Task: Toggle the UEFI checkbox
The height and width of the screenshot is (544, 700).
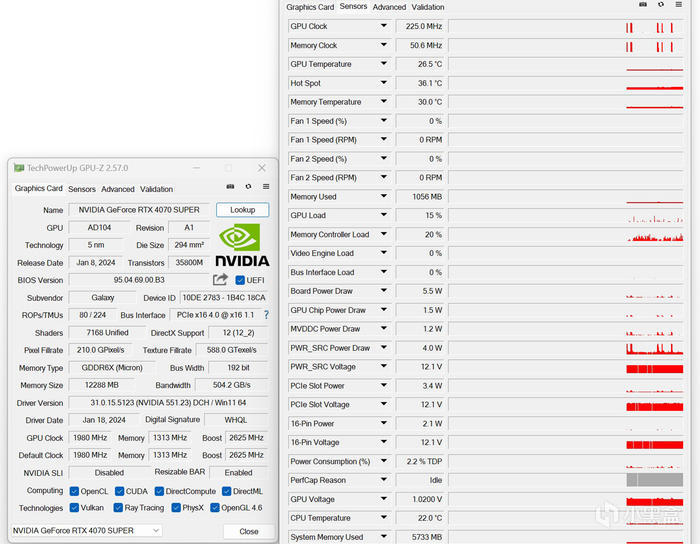Action: tap(240, 280)
